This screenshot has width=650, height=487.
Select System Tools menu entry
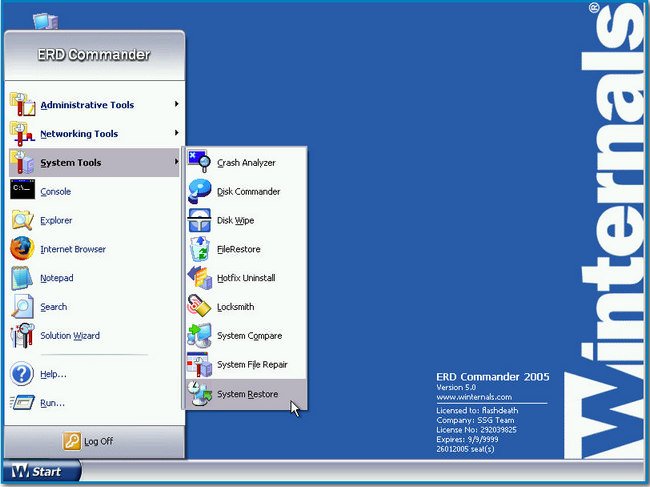pos(94,162)
